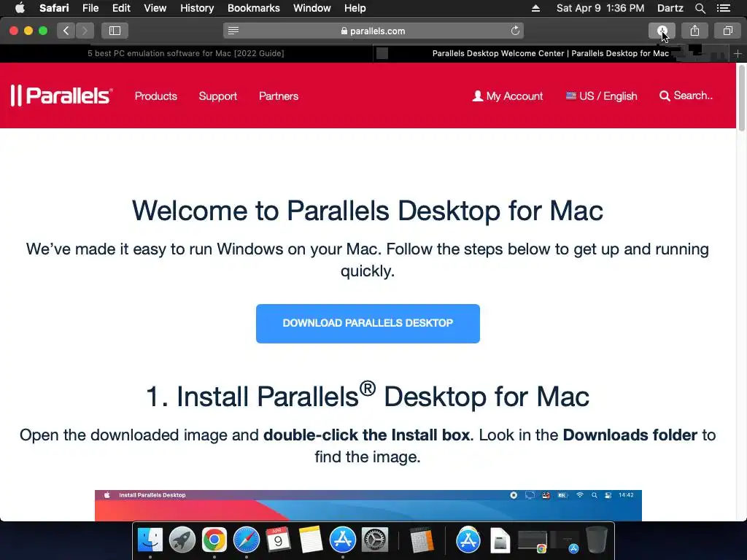Open the File menu

[x=90, y=8]
